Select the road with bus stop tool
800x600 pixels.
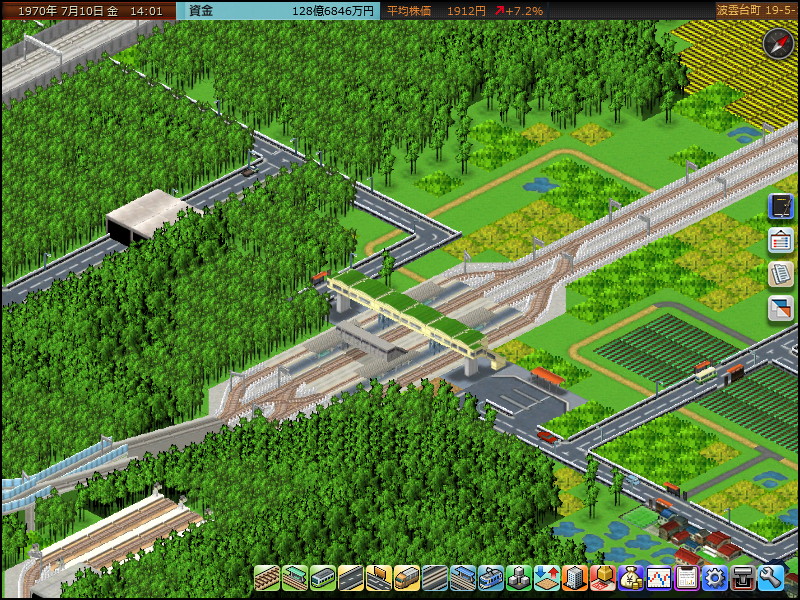click(379, 578)
